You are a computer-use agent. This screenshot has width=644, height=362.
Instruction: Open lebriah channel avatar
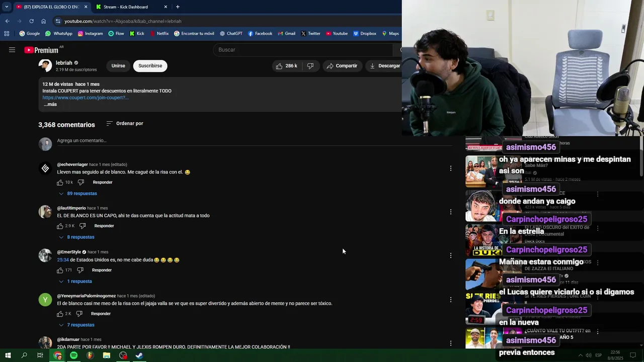click(45, 66)
